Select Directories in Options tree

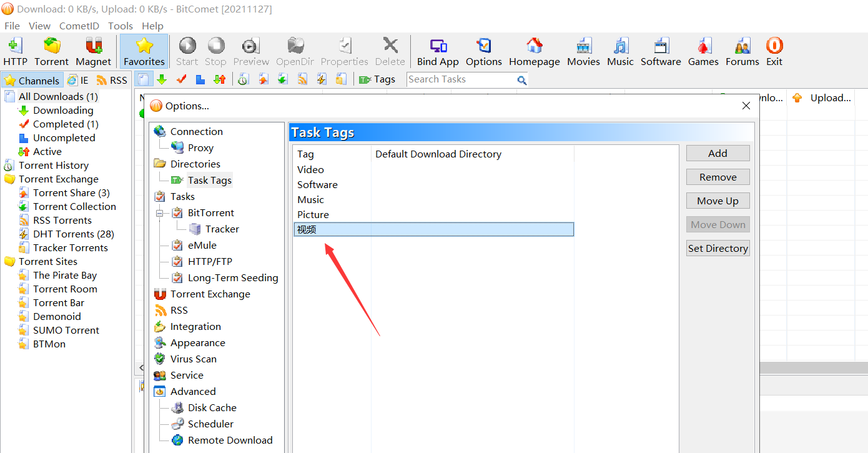pos(195,164)
